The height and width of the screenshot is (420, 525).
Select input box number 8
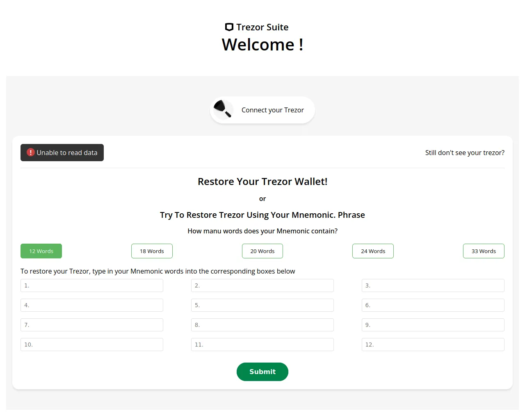click(x=262, y=325)
